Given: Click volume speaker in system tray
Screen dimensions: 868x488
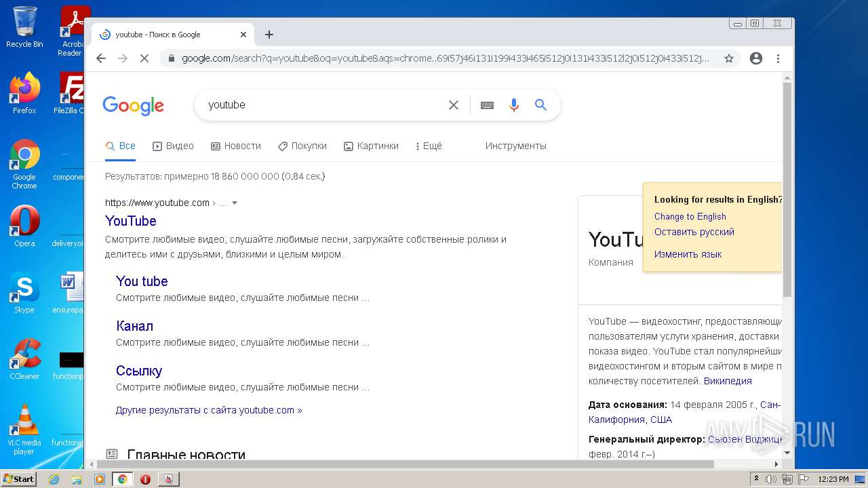Looking at the screenshot, I should click(771, 479).
